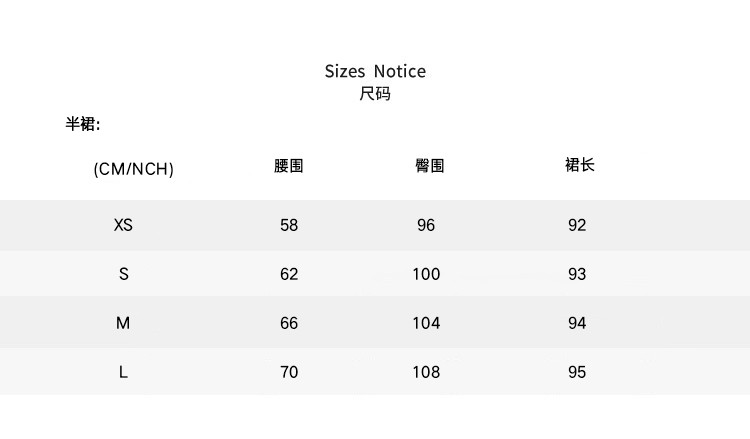Click hip value 100 in S row

(426, 274)
